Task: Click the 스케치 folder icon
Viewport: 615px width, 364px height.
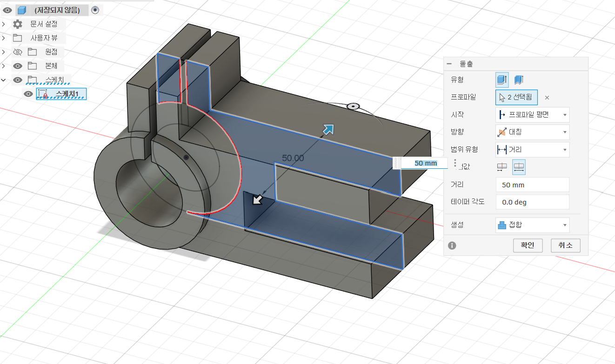Action: (x=32, y=79)
